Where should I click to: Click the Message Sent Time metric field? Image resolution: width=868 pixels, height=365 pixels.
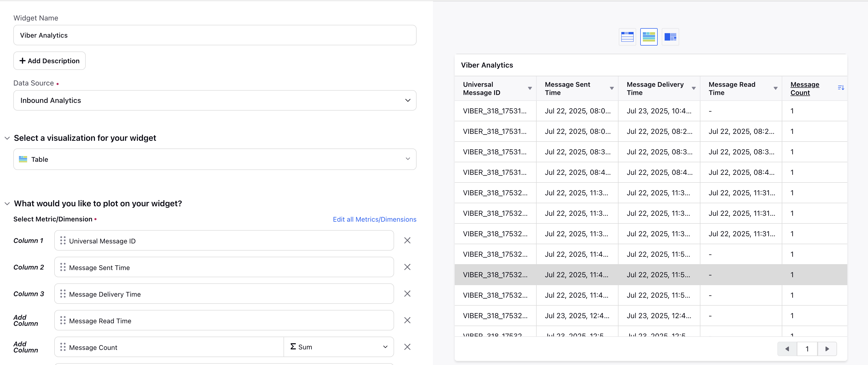coord(224,267)
